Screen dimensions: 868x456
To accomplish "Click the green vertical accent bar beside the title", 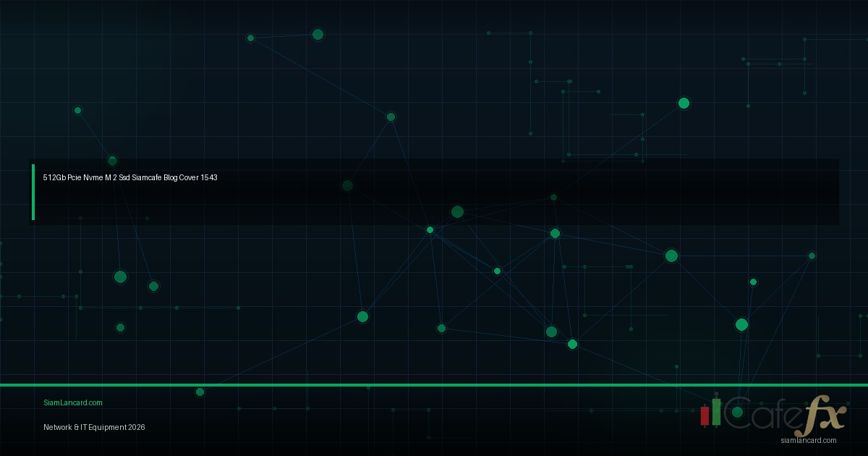I will coord(33,192).
